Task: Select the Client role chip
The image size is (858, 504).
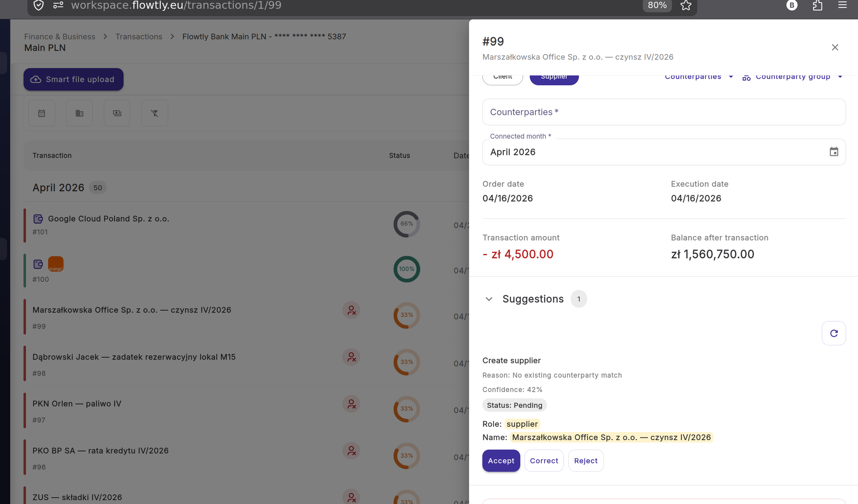Action: click(x=503, y=78)
